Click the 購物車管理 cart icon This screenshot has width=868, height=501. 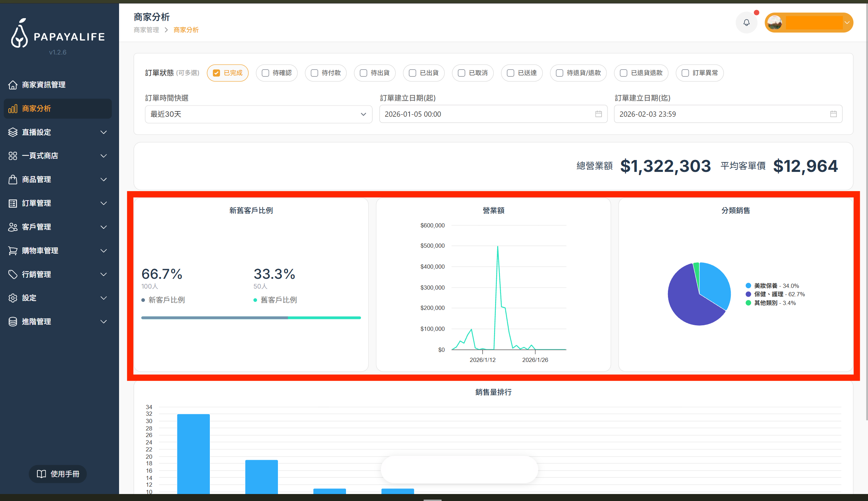[x=13, y=250]
